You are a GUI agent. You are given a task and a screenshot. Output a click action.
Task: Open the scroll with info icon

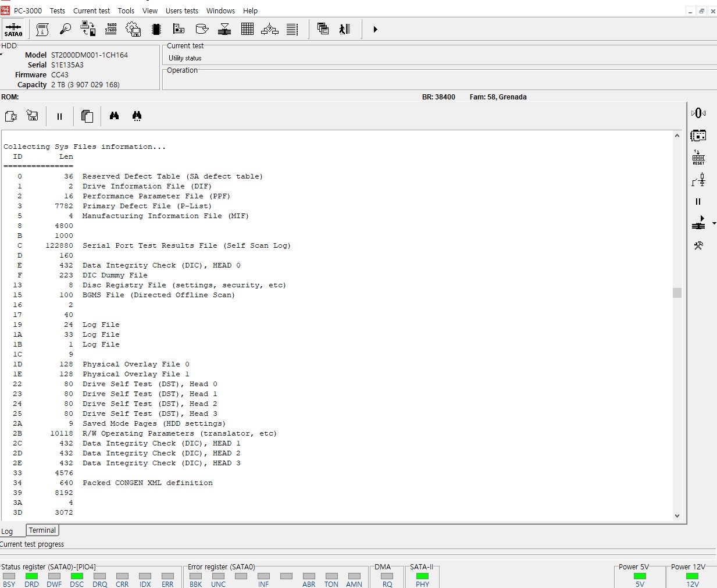[42, 29]
